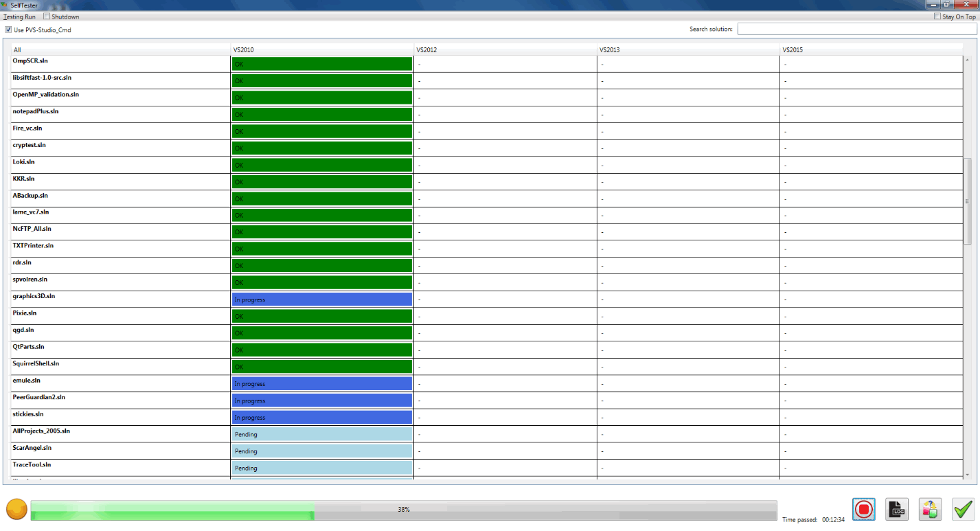
Task: Click the Pending status of AllProjects_2005.sln
Action: pyautogui.click(x=322, y=434)
